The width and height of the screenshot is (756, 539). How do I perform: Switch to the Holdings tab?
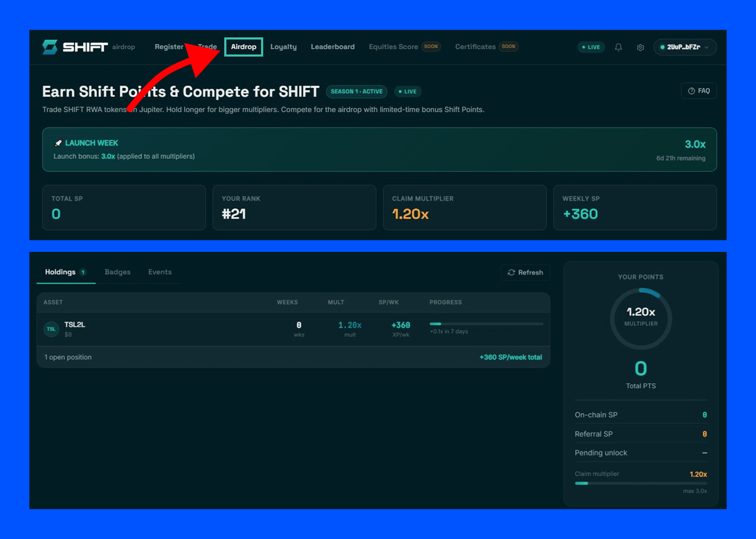coord(66,272)
